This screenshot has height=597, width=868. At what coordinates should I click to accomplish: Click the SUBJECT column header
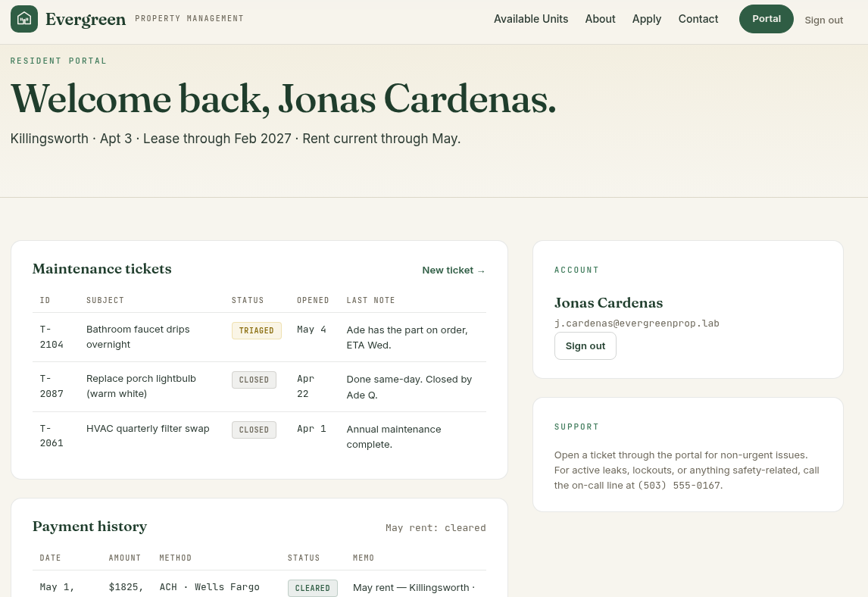click(x=105, y=300)
